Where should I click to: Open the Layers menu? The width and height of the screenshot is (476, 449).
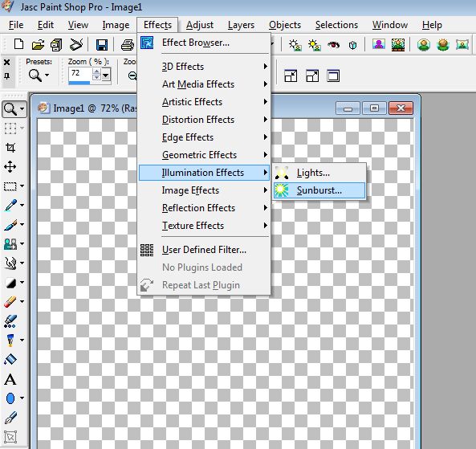pos(241,25)
